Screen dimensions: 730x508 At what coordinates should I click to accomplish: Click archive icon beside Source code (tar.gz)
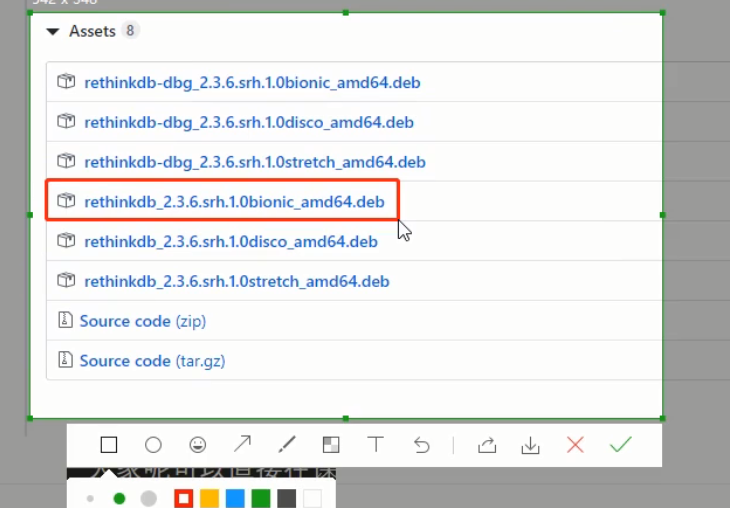[x=65, y=359]
